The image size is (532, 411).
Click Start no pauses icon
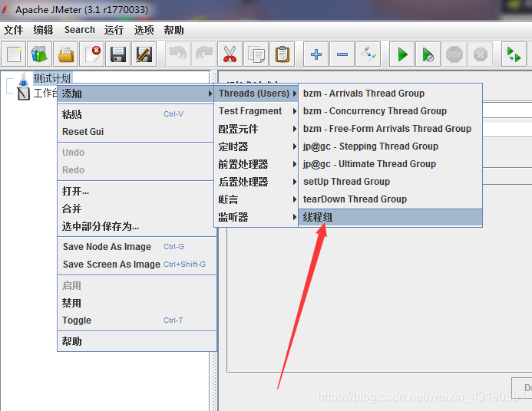(x=428, y=54)
